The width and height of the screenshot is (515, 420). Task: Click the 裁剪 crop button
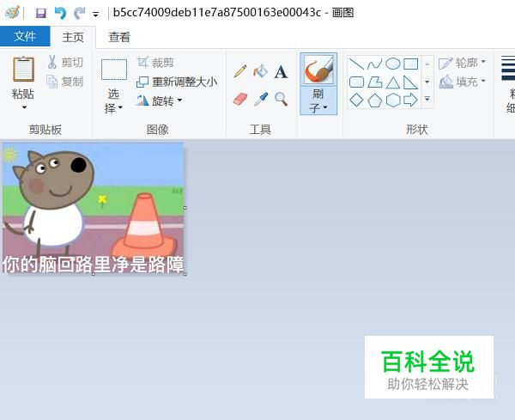pos(155,62)
